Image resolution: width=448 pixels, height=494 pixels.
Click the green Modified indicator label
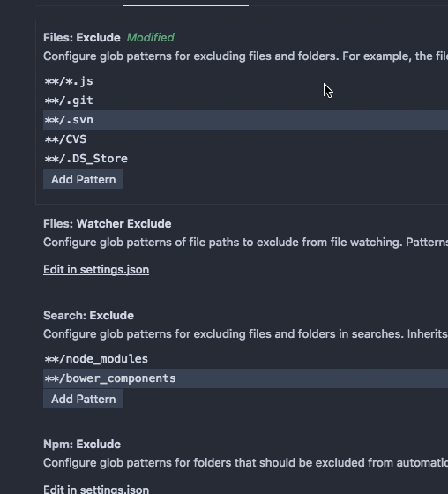click(x=150, y=37)
